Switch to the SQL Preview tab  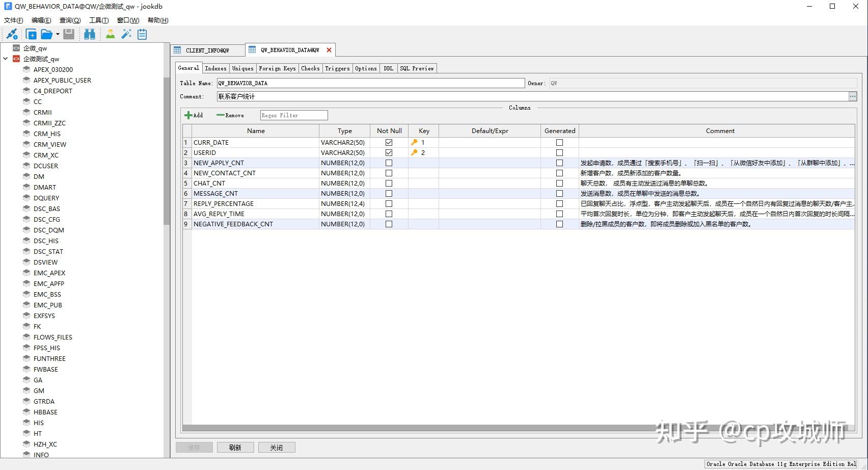coord(417,68)
